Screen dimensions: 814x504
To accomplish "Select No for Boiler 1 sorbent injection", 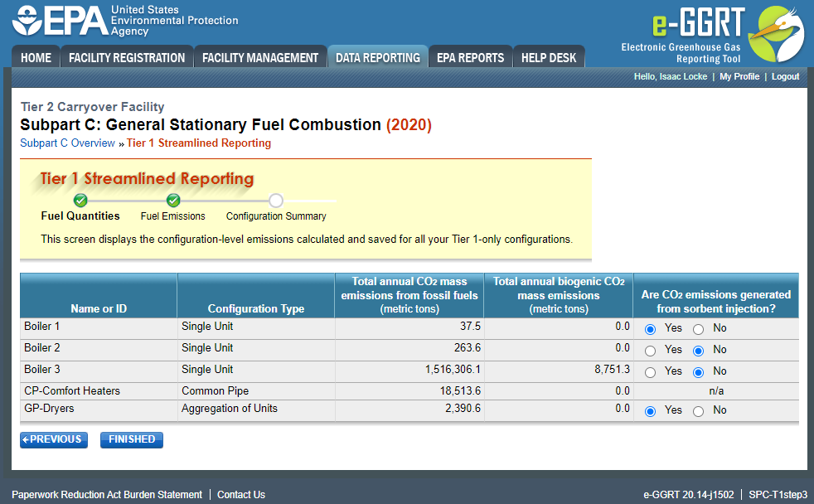I will pos(698,329).
